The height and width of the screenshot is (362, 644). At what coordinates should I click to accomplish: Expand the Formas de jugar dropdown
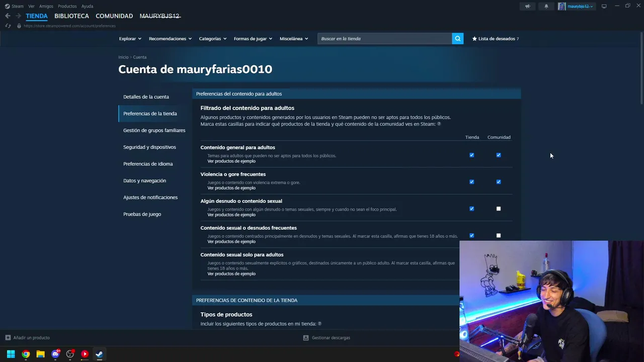(253, 39)
